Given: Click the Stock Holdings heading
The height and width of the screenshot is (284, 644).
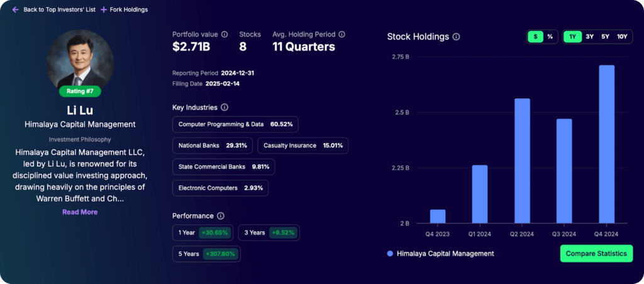Looking at the screenshot, I should tap(418, 37).
